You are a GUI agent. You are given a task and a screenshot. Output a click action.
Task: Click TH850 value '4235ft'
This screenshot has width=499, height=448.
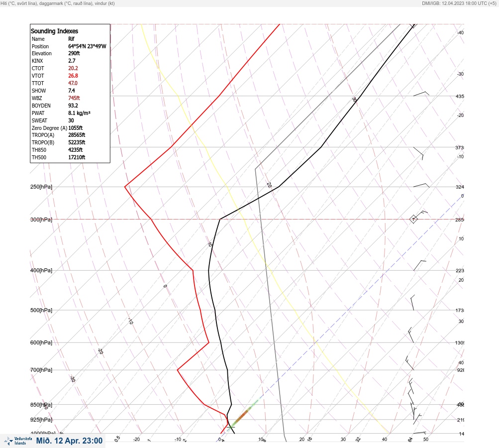click(x=76, y=150)
